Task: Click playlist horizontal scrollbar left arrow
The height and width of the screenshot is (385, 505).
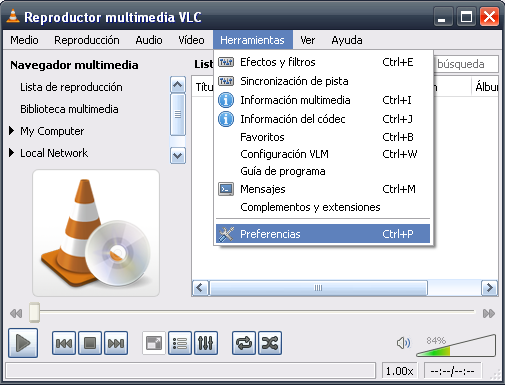Action: (x=200, y=288)
